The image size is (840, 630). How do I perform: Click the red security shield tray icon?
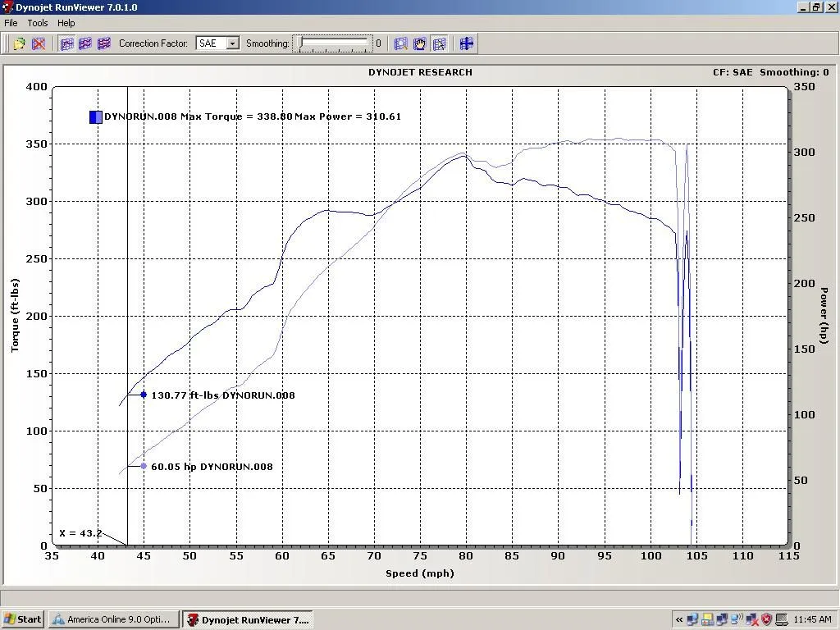[x=767, y=619]
